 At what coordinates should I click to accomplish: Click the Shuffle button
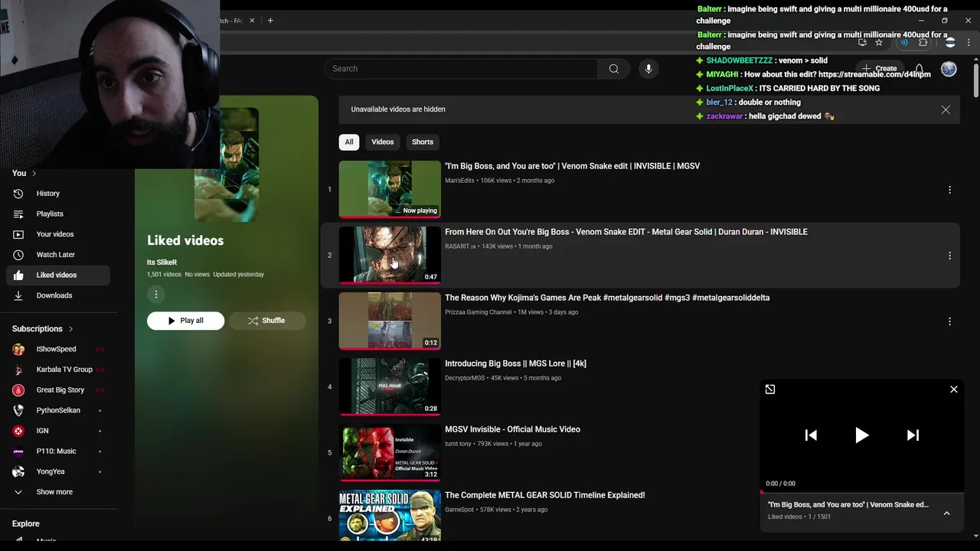(x=266, y=321)
